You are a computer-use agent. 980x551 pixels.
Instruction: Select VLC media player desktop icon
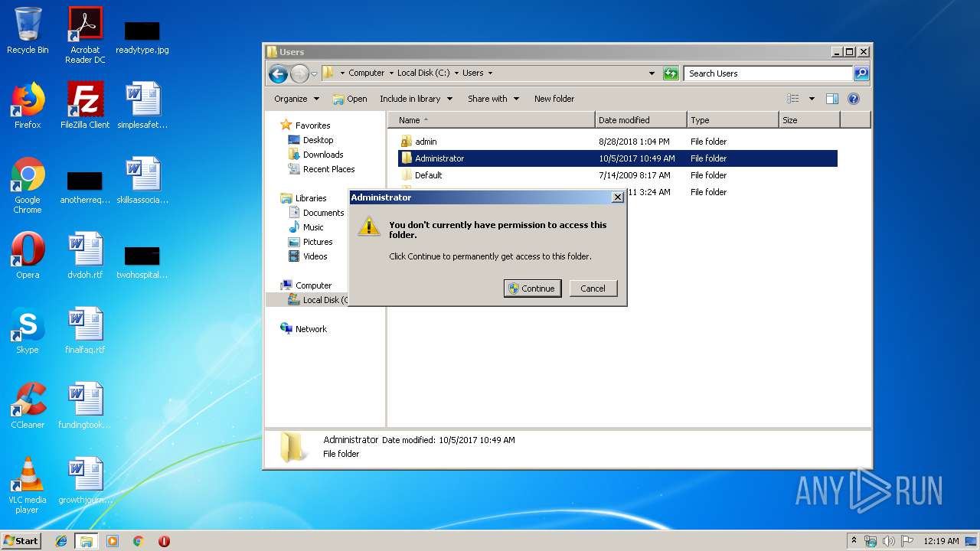coord(28,486)
